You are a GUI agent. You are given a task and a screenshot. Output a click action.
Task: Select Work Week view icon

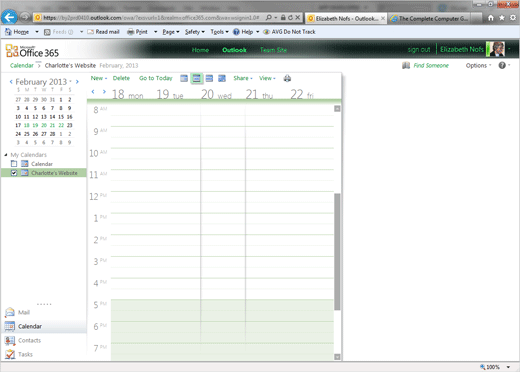click(197, 78)
